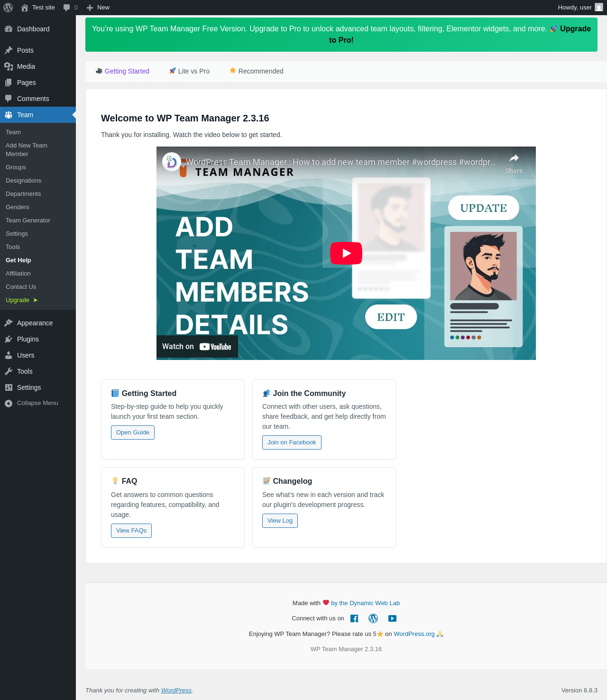The height and width of the screenshot is (700, 607).
Task: Click the View FAQs button
Action: [131, 531]
